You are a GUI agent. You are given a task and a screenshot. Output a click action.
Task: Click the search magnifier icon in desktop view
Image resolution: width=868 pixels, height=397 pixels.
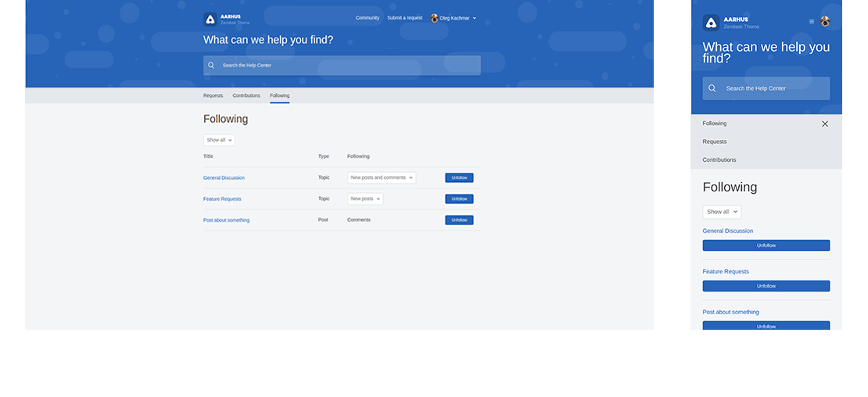tap(211, 66)
